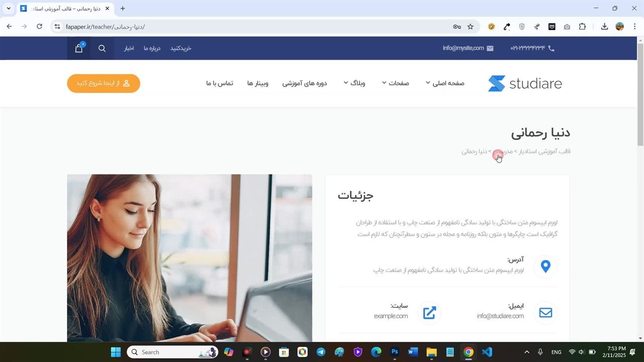Open Chrome downloads icon
The image size is (644, 362).
(x=604, y=27)
